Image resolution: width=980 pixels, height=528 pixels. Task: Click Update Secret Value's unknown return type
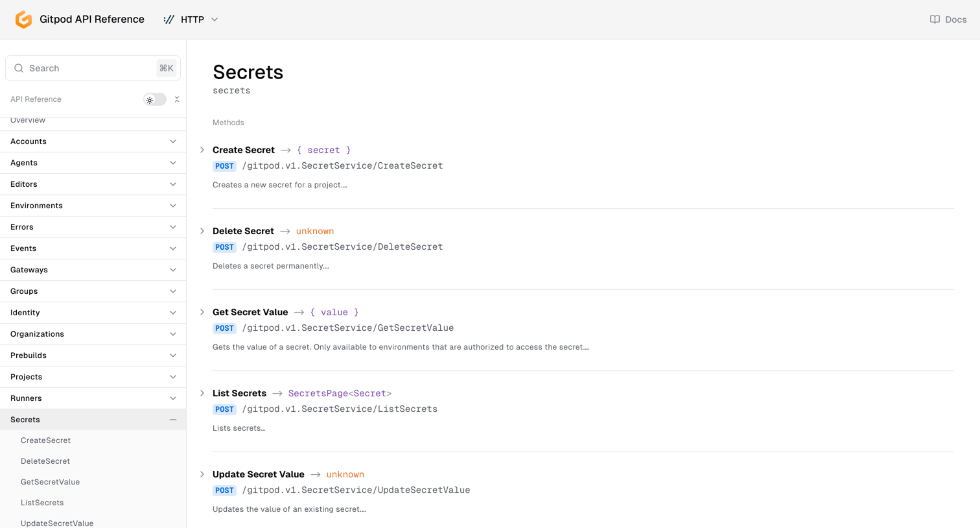pyautogui.click(x=345, y=474)
